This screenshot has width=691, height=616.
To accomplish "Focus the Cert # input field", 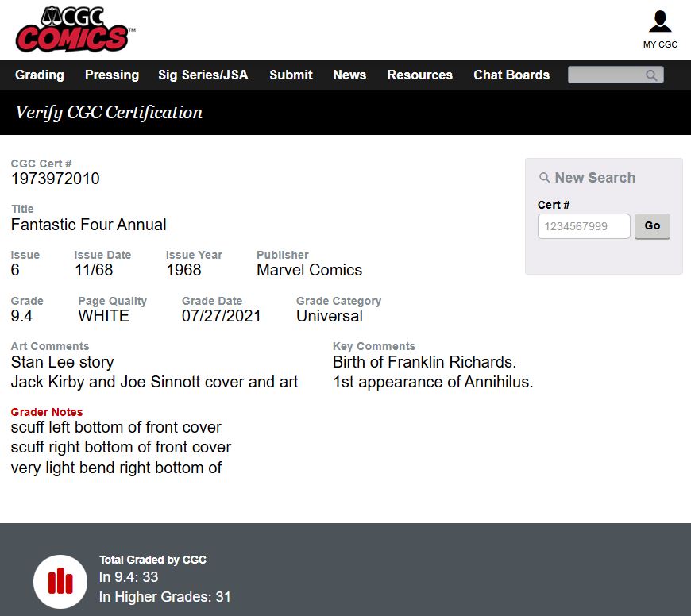I will [584, 226].
